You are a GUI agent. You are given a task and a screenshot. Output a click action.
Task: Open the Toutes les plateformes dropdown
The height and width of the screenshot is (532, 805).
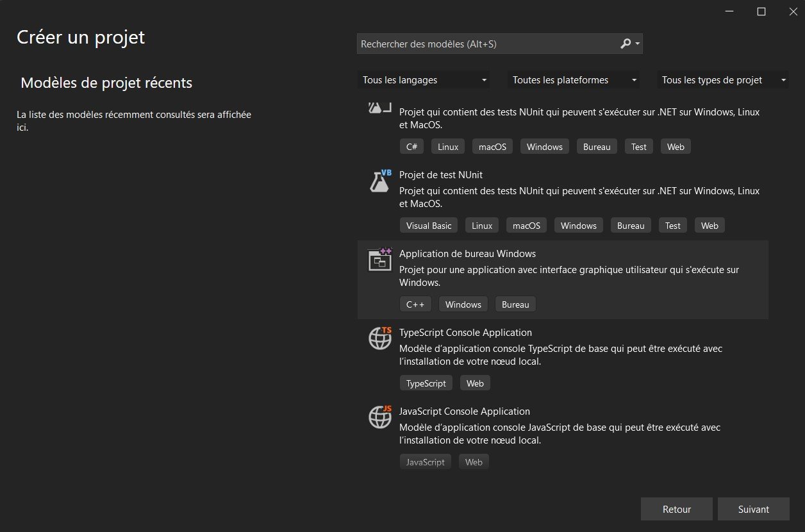coord(574,80)
